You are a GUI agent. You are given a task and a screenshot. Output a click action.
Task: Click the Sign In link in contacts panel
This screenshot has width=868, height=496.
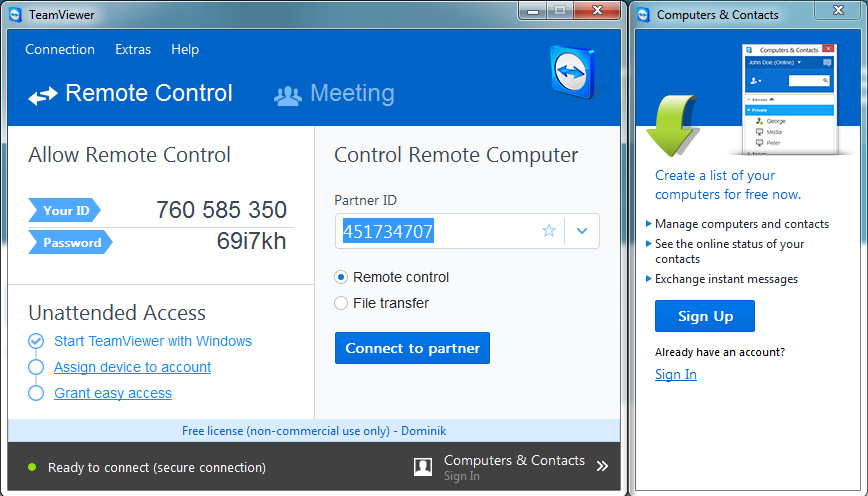pos(675,375)
